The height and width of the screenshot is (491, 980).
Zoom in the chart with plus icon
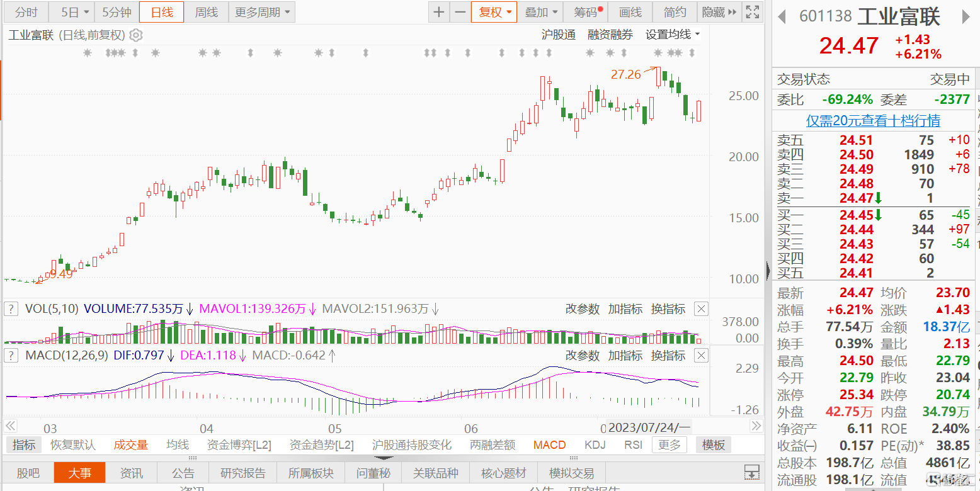(x=439, y=12)
